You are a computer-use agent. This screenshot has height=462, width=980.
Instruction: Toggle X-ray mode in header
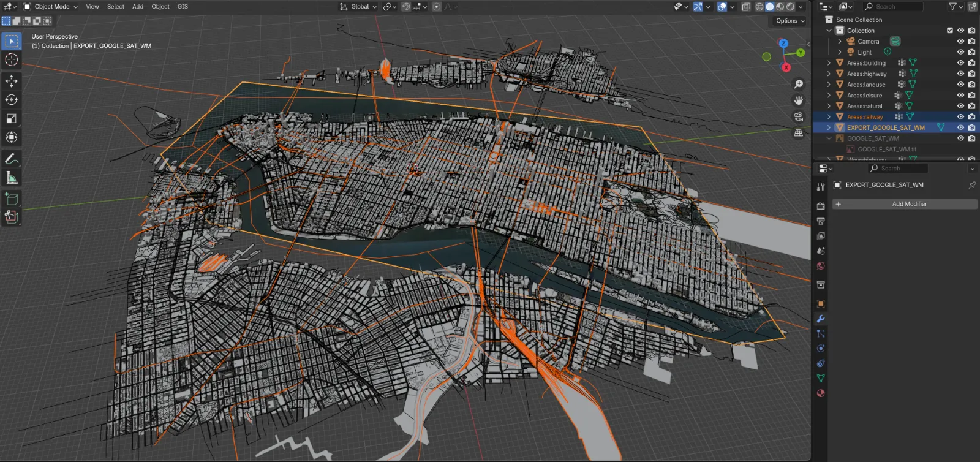pyautogui.click(x=745, y=7)
